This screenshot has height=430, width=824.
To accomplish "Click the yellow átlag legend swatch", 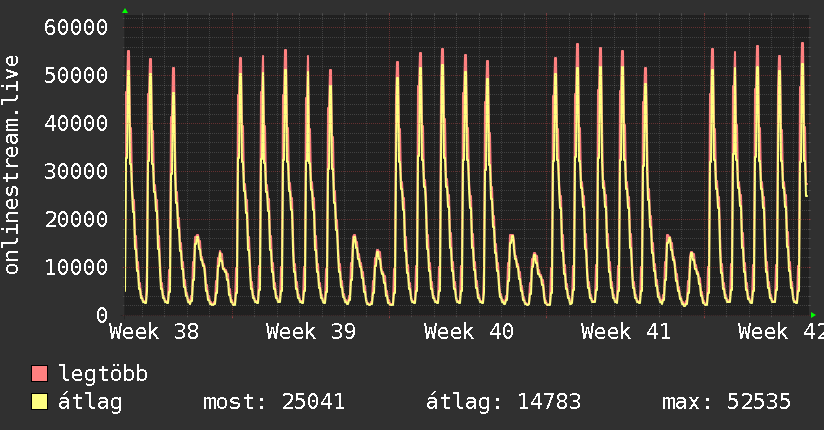I will click(x=39, y=402).
